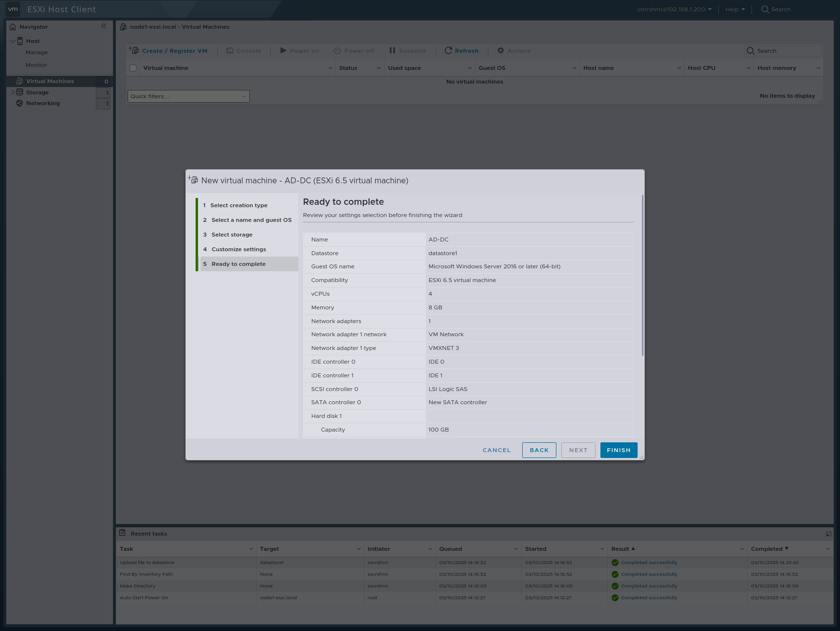The width and height of the screenshot is (840, 631).
Task: Open the VM Console icon
Action: click(x=229, y=50)
